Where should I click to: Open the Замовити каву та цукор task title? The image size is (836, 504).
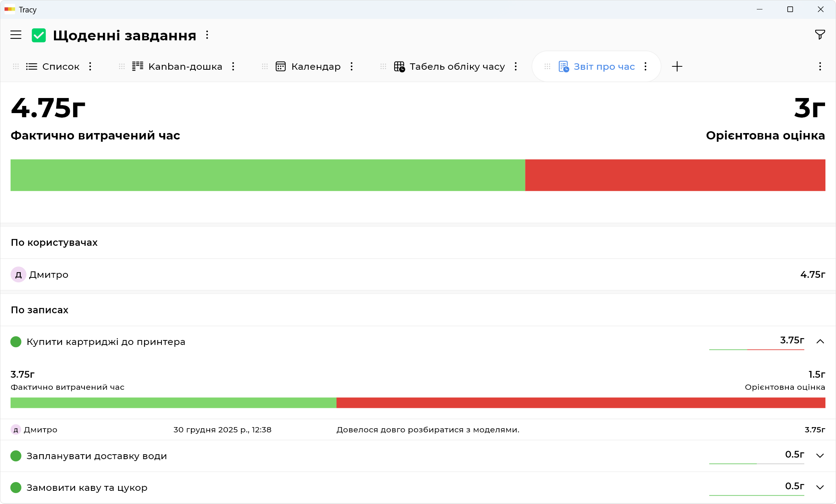pos(87,488)
